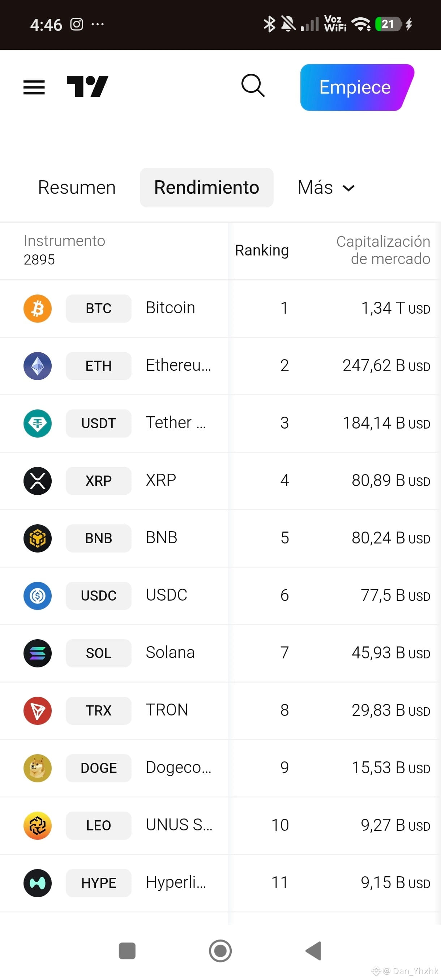Select the Rendimiento tab
The height and width of the screenshot is (980, 441).
click(207, 188)
